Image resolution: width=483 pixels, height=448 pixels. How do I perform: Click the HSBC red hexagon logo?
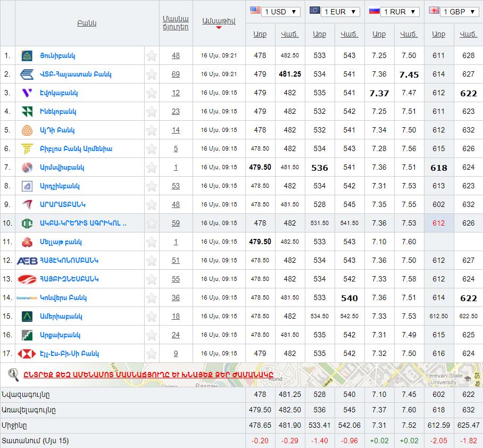tap(27, 354)
